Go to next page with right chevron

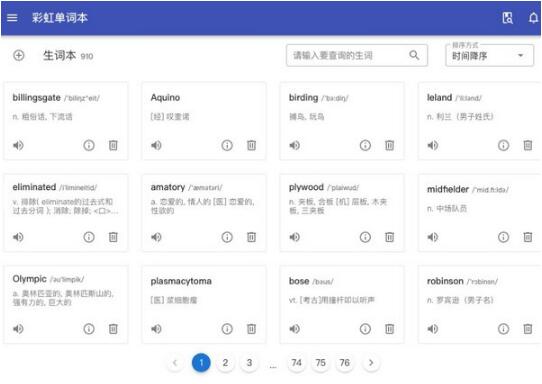(x=371, y=363)
